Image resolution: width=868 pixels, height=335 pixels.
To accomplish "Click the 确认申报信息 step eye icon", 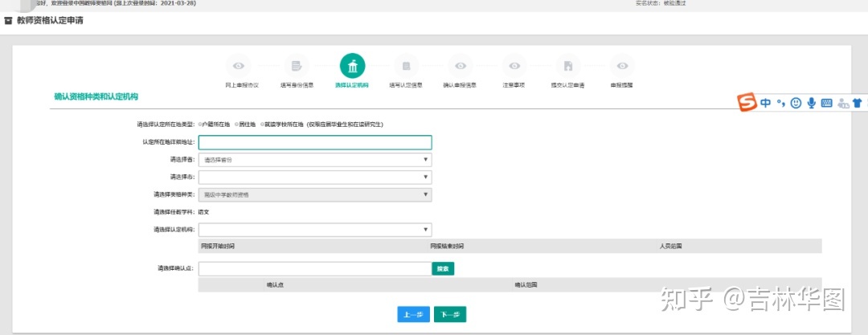I will click(x=461, y=66).
